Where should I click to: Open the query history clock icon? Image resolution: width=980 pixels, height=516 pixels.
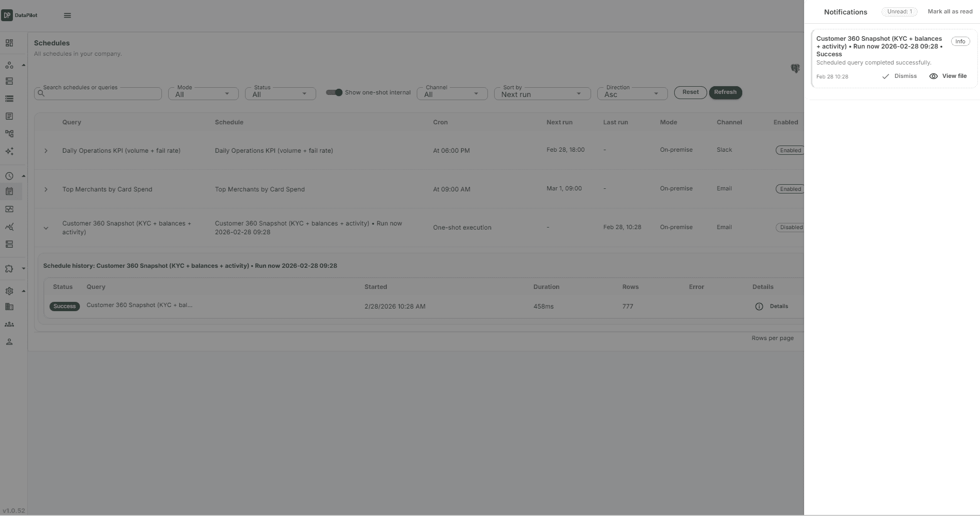click(x=9, y=175)
